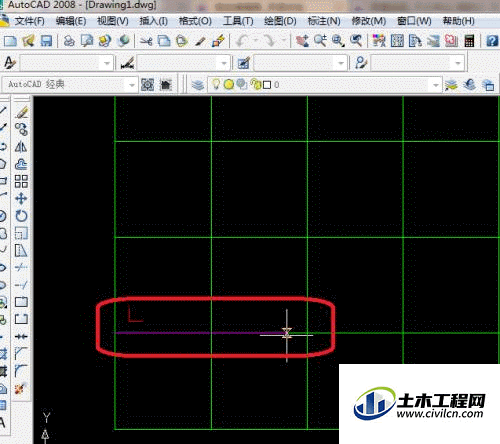500x444 pixels.
Task: Create a new drawing with New icon
Action: [x=10, y=41]
